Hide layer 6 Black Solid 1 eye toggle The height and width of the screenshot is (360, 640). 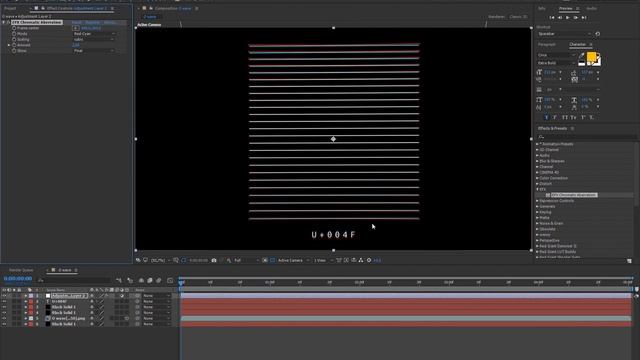pyautogui.click(x=4, y=324)
